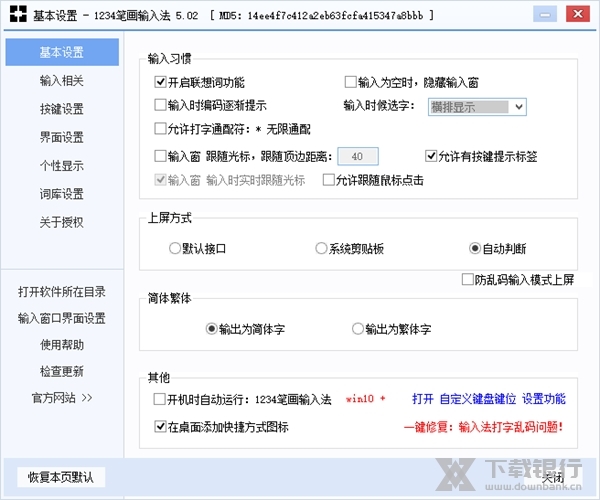Go to 个性显示 settings
This screenshot has height=500, width=600.
(62, 166)
